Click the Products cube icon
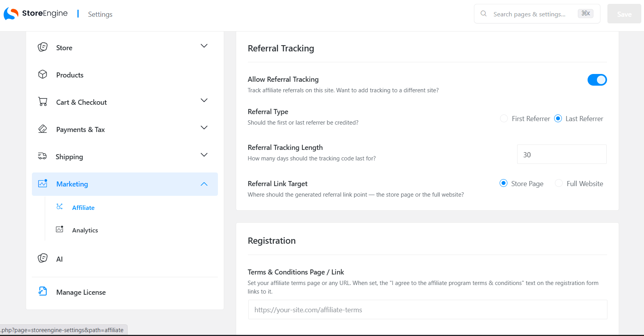Image resolution: width=644 pixels, height=336 pixels. point(43,74)
